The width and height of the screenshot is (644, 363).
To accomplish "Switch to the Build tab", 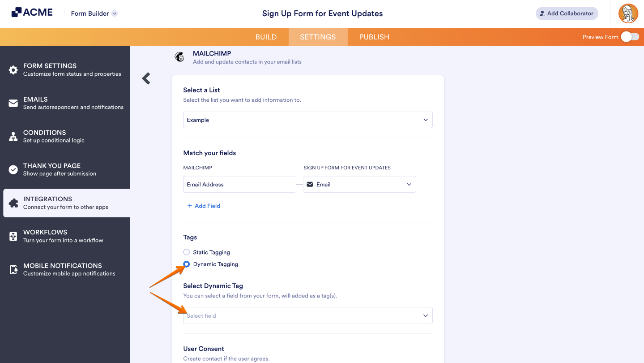I will (266, 37).
